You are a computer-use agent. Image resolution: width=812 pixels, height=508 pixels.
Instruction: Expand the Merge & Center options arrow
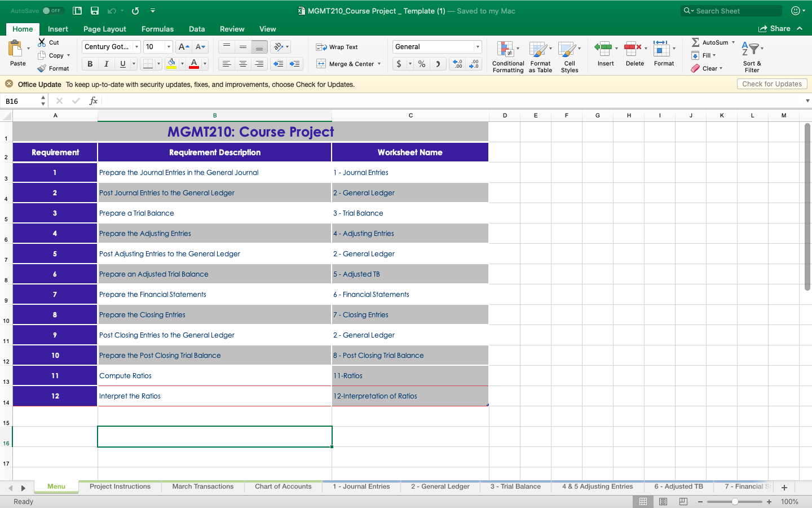379,64
